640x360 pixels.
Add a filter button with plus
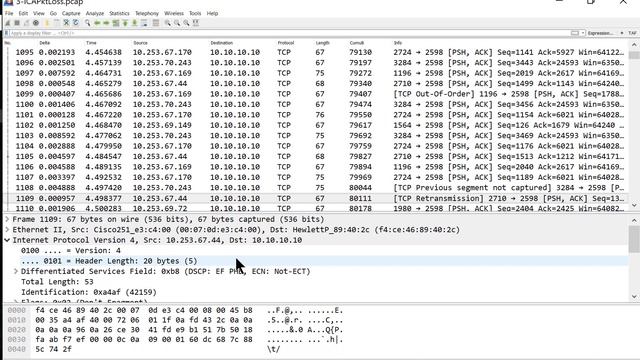[622, 33]
